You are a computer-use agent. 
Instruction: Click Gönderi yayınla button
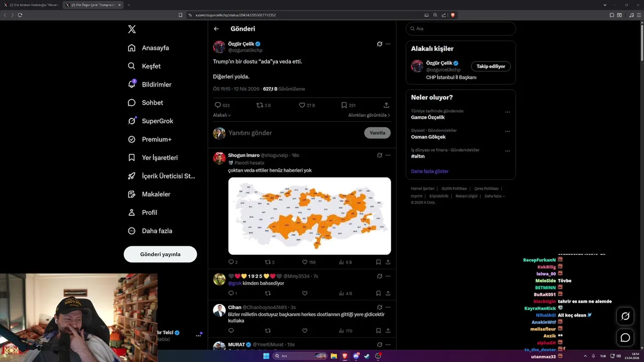[160, 254]
